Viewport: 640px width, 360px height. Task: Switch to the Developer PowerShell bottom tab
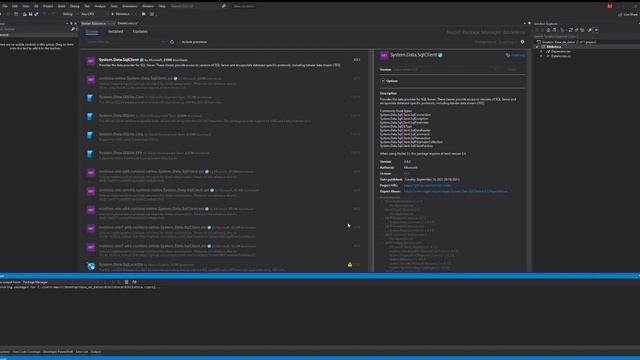[58, 351]
